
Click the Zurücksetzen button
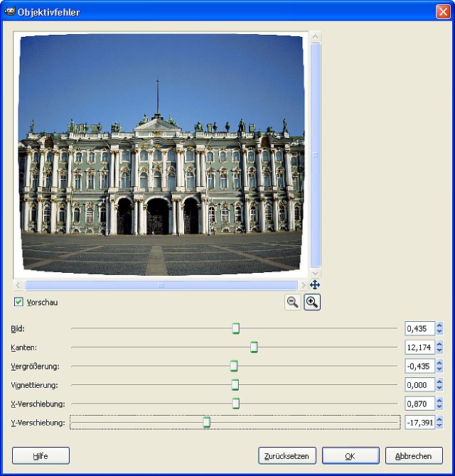coord(287,455)
